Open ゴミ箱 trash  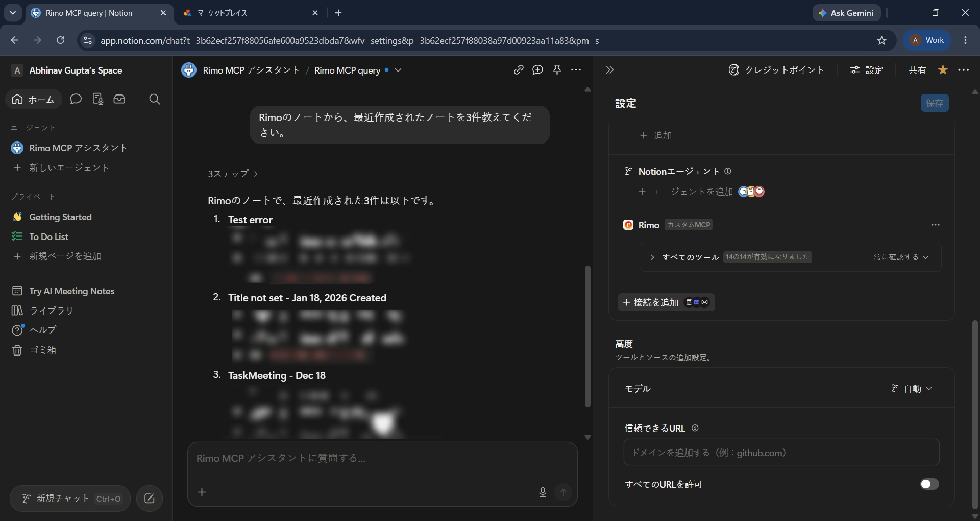pyautogui.click(x=43, y=350)
